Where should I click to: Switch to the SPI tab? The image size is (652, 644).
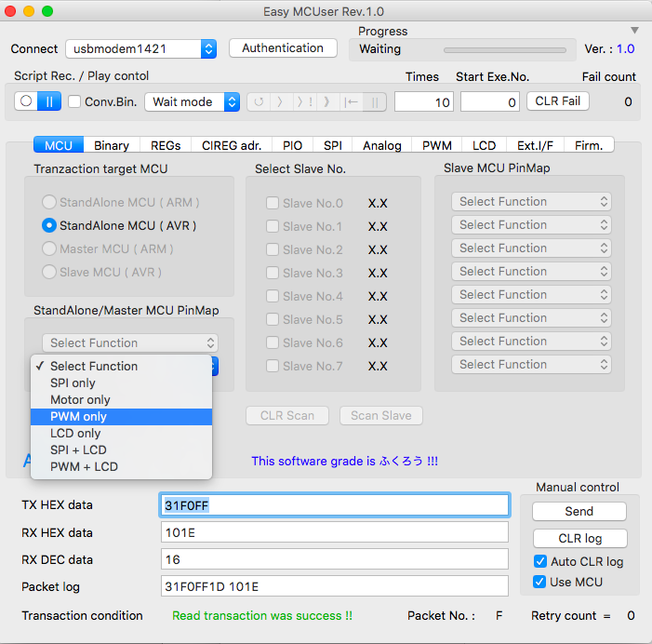(x=333, y=145)
